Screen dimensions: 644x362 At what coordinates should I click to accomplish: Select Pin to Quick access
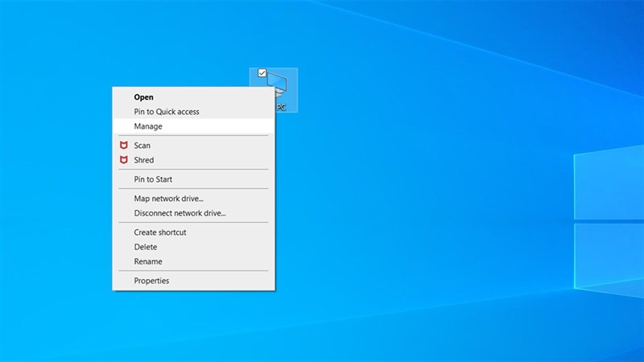tap(193, 112)
